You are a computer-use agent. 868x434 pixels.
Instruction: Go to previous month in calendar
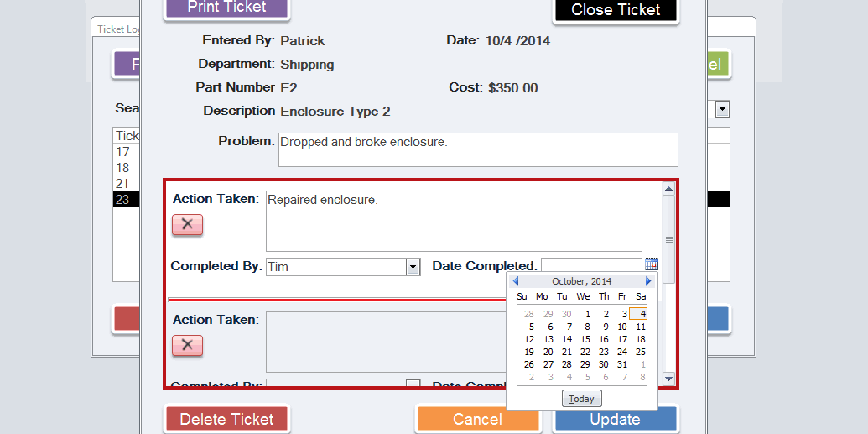[x=516, y=281]
